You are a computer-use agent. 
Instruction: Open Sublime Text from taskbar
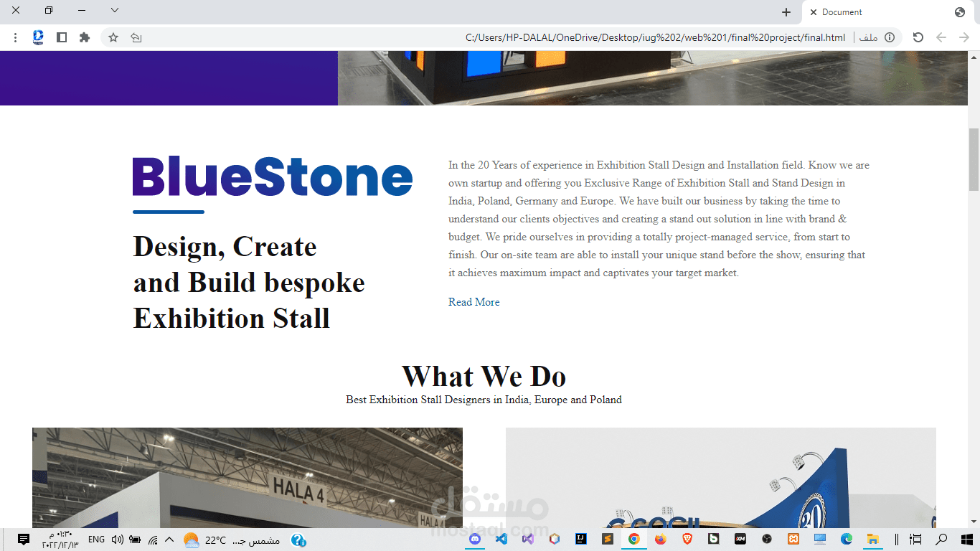(608, 539)
